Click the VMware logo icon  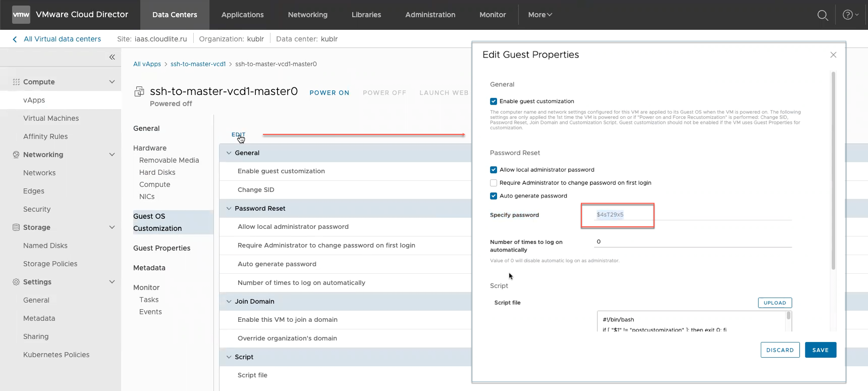click(x=21, y=15)
